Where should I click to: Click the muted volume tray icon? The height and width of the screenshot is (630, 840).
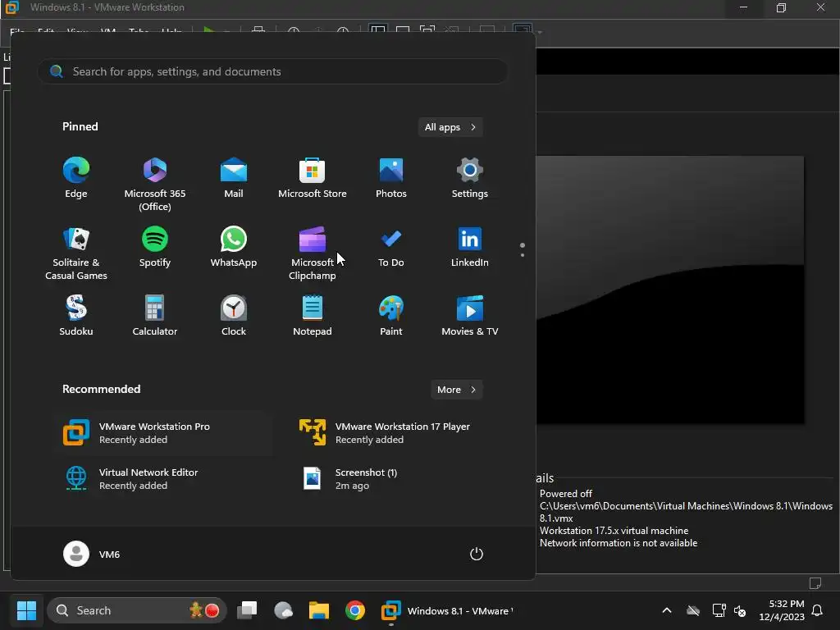pyautogui.click(x=740, y=610)
